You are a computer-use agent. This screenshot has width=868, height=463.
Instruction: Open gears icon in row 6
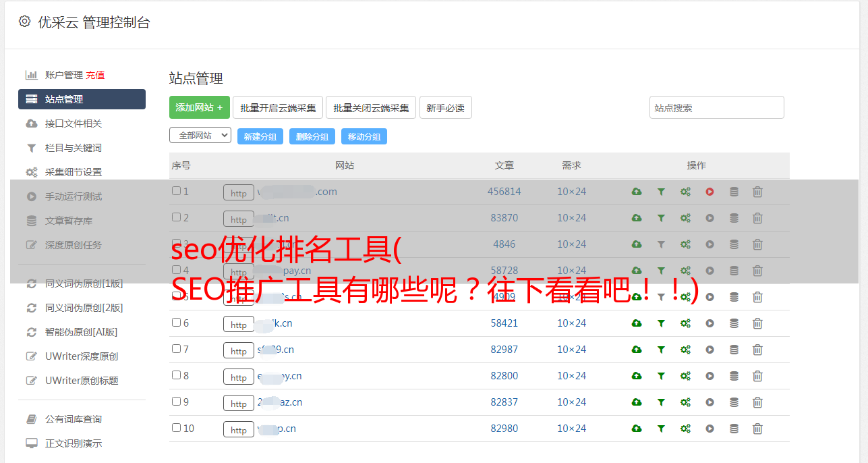[x=685, y=323]
